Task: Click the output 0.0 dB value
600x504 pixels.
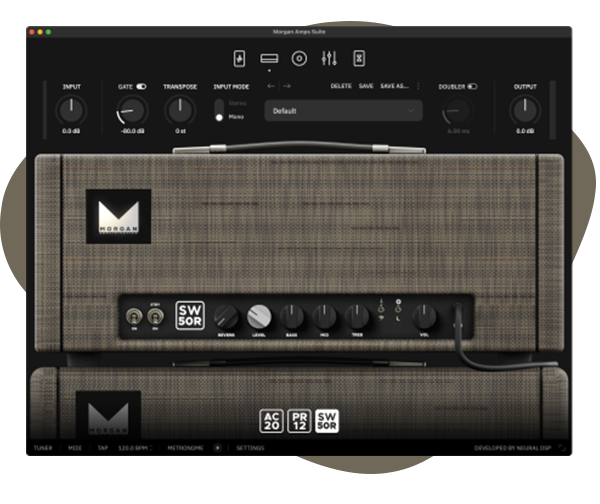Action: [525, 131]
